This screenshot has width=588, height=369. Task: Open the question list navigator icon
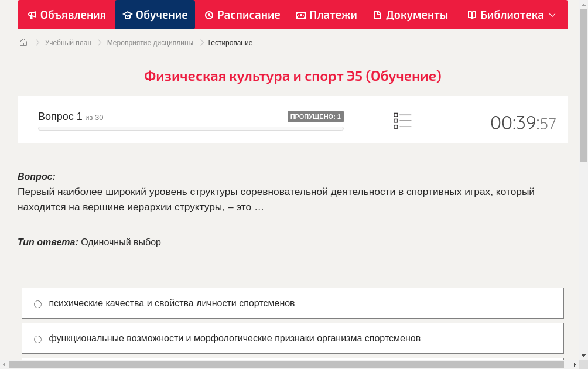pyautogui.click(x=402, y=121)
